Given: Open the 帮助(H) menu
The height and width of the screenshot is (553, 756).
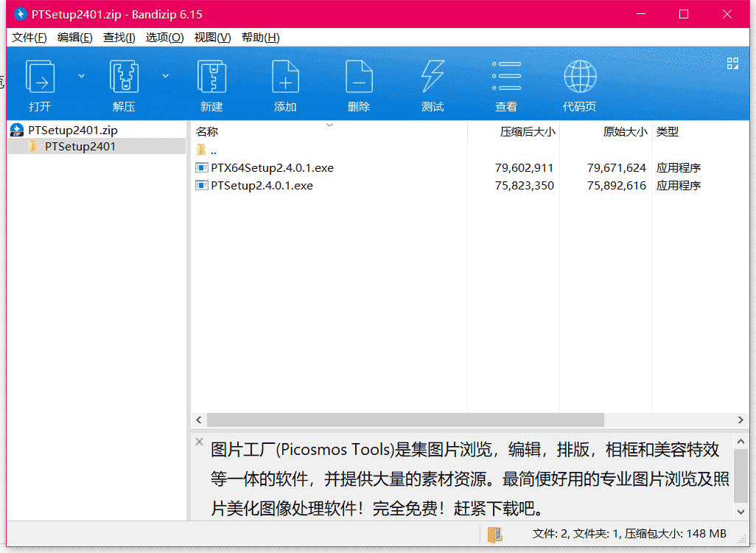Looking at the screenshot, I should click(261, 37).
